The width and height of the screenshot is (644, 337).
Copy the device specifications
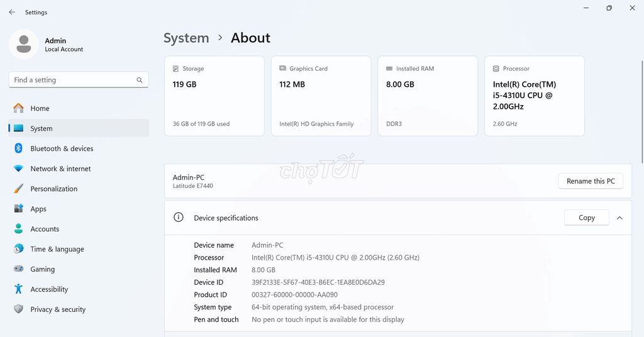click(587, 218)
